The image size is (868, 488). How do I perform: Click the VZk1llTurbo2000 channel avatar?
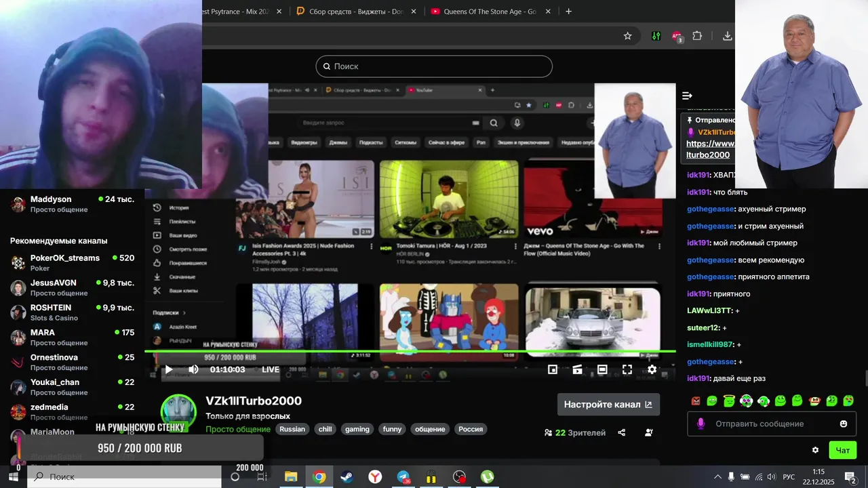click(x=178, y=412)
